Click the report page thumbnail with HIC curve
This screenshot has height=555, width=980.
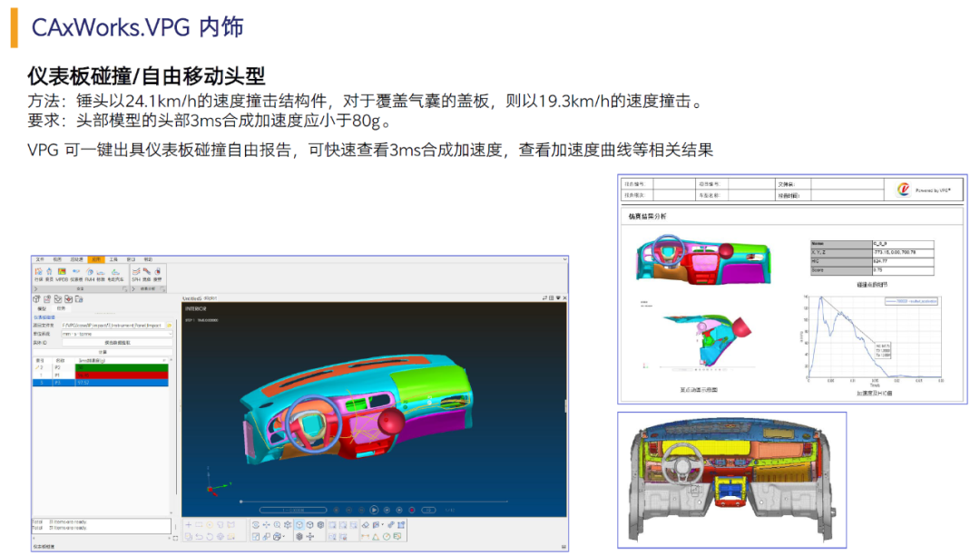792,289
